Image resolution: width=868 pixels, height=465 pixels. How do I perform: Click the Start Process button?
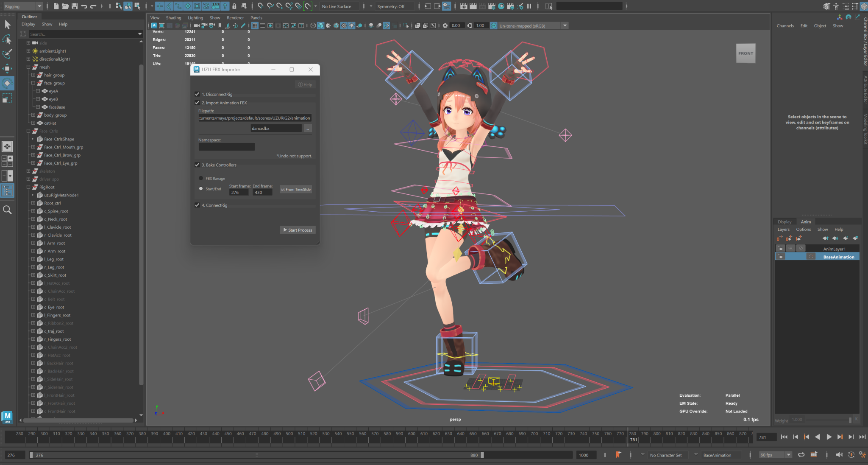297,230
